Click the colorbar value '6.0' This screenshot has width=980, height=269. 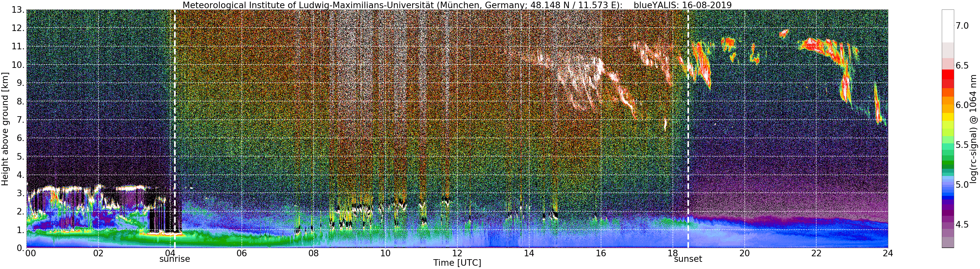[962, 105]
